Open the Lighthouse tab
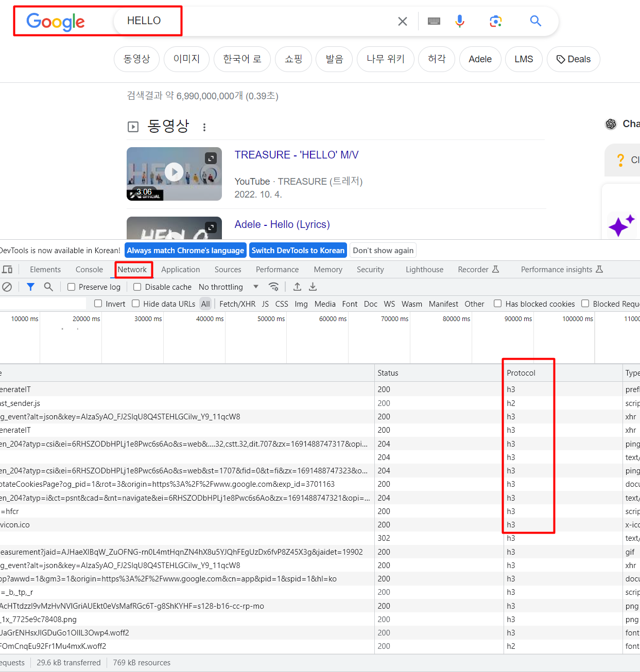 (425, 270)
